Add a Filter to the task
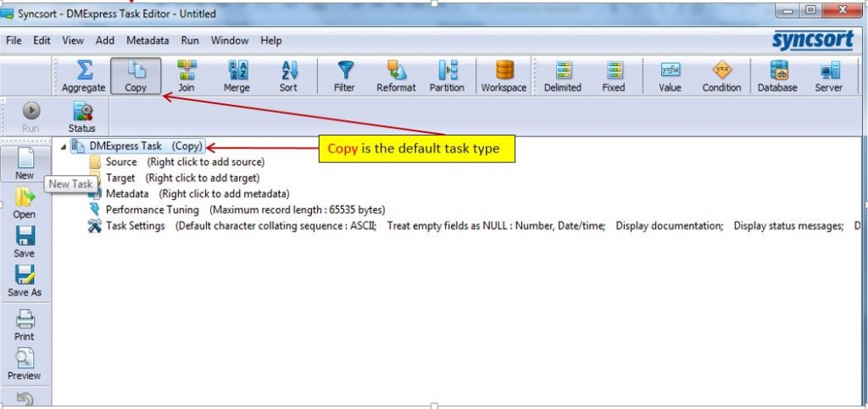Screen dimensions: 868x409 point(344,76)
